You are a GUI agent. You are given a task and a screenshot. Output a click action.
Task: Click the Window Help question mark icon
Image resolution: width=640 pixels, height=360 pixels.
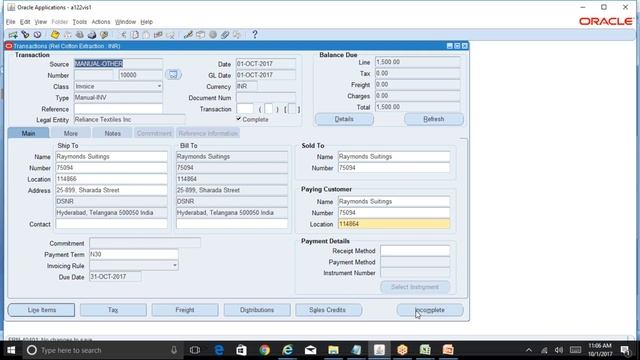click(x=255, y=35)
